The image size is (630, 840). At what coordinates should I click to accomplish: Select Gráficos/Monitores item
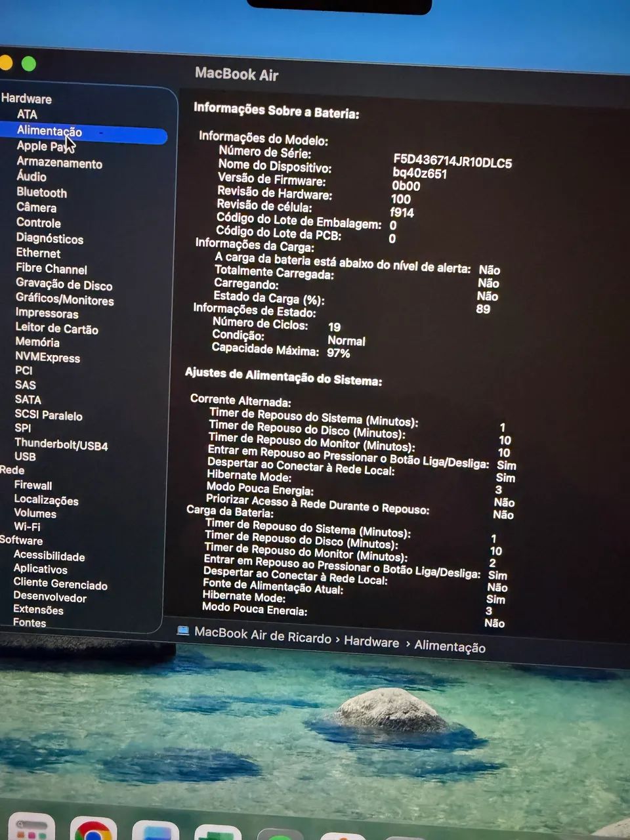pos(64,300)
